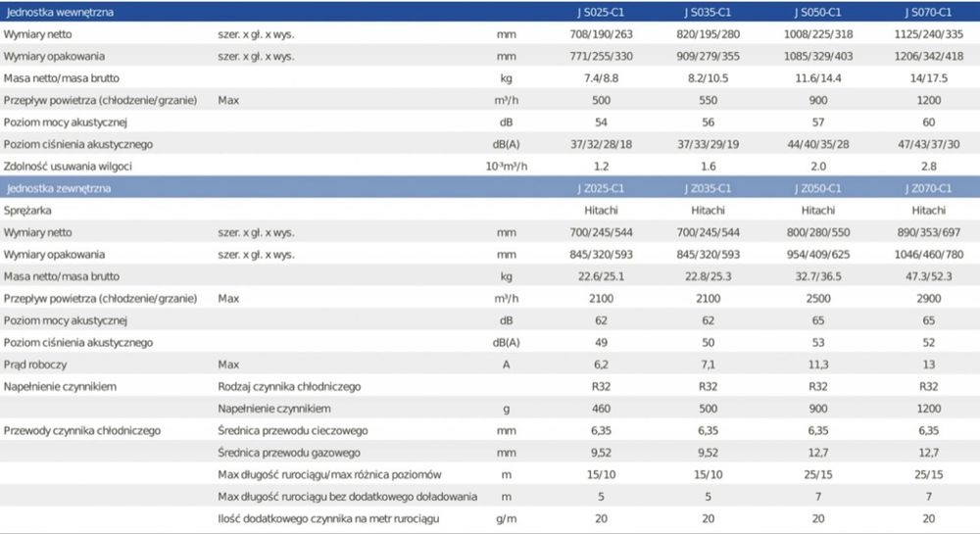
Task: Select moisture removal value '1.2'
Action: (x=601, y=167)
